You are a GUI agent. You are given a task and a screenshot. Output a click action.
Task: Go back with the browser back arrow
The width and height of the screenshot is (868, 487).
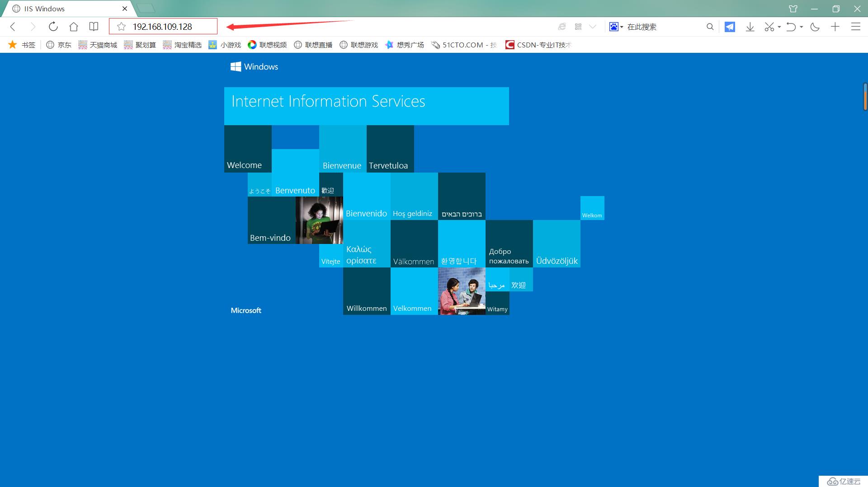point(13,27)
